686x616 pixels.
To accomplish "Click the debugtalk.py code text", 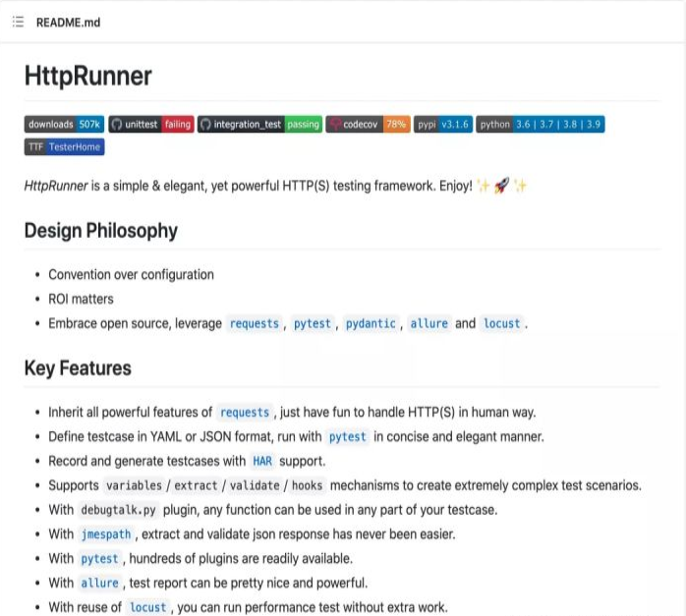I will pos(118,510).
